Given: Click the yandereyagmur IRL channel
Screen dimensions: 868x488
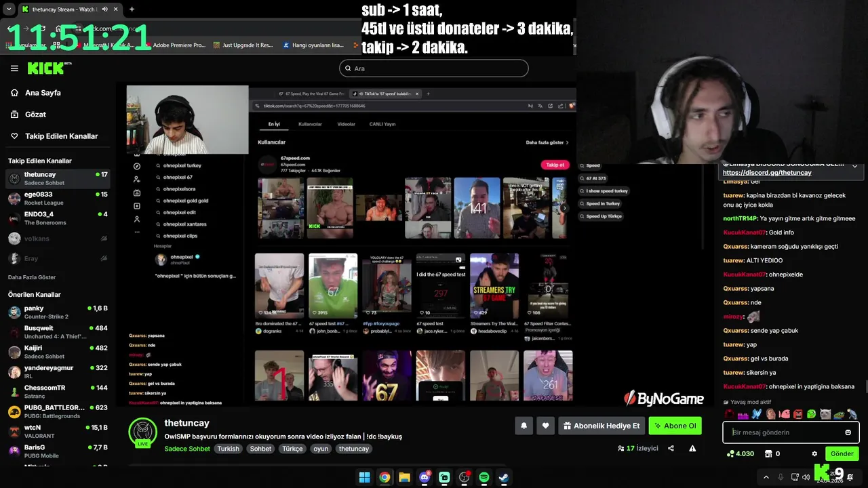Looking at the screenshot, I should tap(58, 371).
